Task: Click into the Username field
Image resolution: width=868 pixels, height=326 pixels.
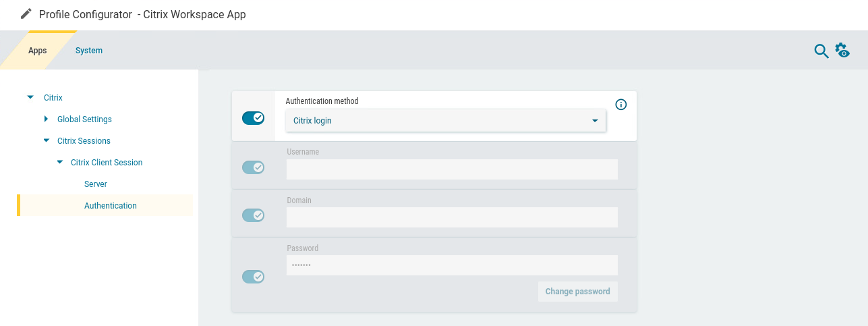Action: [x=452, y=169]
